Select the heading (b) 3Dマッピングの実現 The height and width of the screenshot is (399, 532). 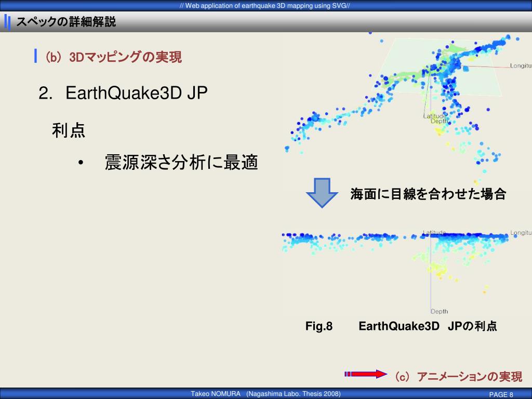[x=114, y=57]
